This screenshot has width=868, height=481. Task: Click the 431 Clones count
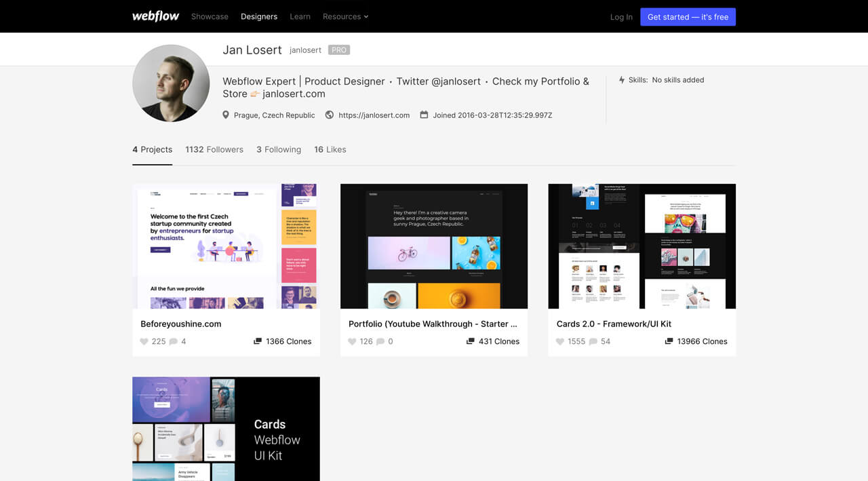(499, 341)
